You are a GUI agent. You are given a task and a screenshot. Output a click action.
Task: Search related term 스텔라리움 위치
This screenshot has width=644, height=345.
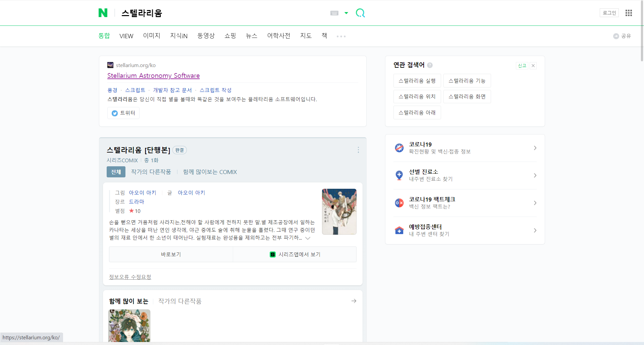coord(417,96)
